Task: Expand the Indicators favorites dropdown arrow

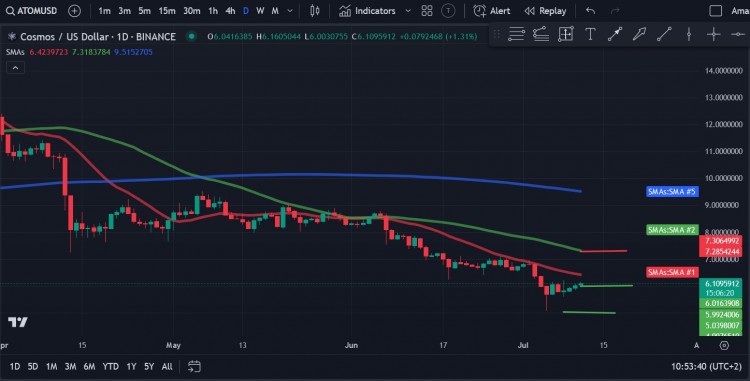Action: coord(408,11)
